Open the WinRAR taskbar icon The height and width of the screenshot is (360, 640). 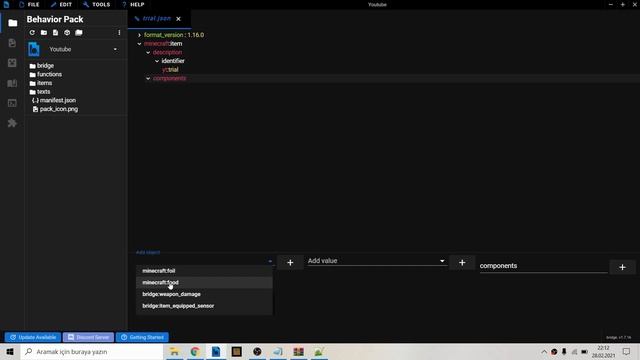pos(298,351)
